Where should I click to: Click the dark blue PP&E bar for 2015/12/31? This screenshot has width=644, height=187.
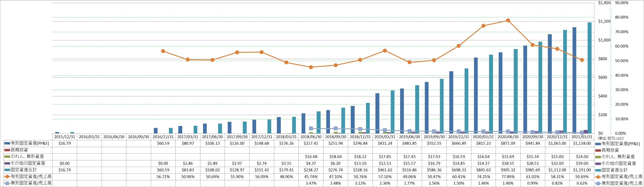point(57,133)
